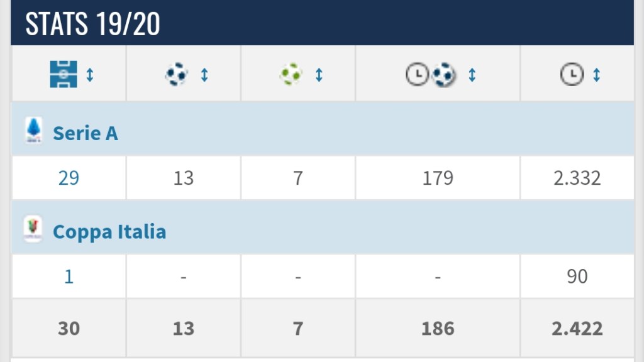Sort by minutes played arrows

(596, 75)
